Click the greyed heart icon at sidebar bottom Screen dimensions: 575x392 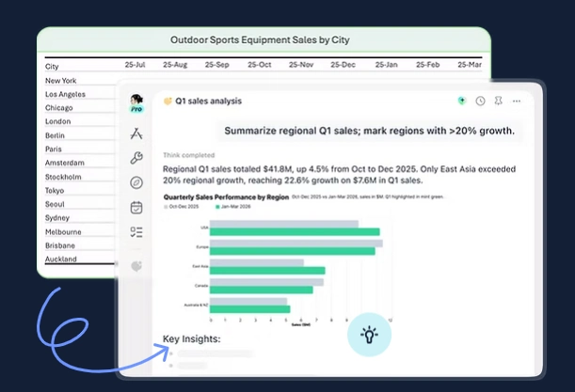[136, 266]
